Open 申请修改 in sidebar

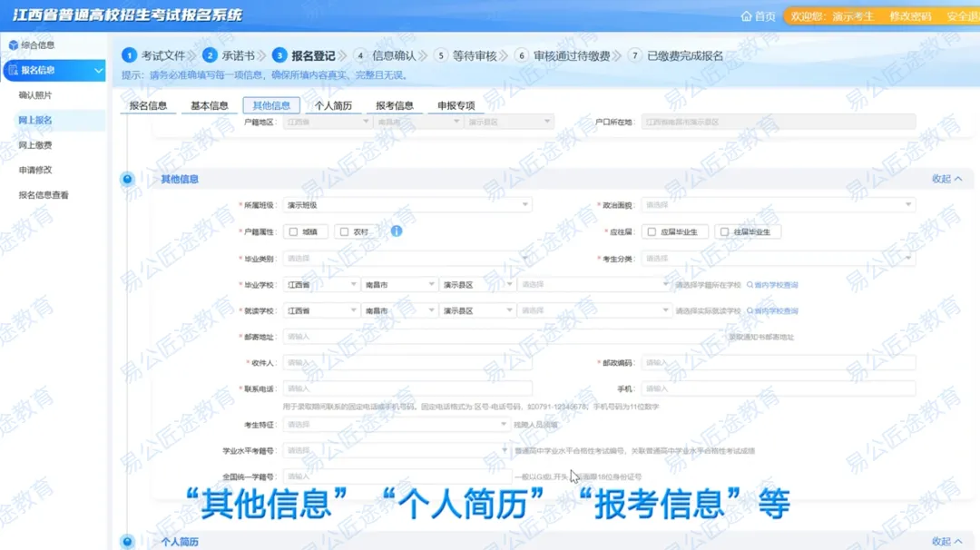click(35, 170)
